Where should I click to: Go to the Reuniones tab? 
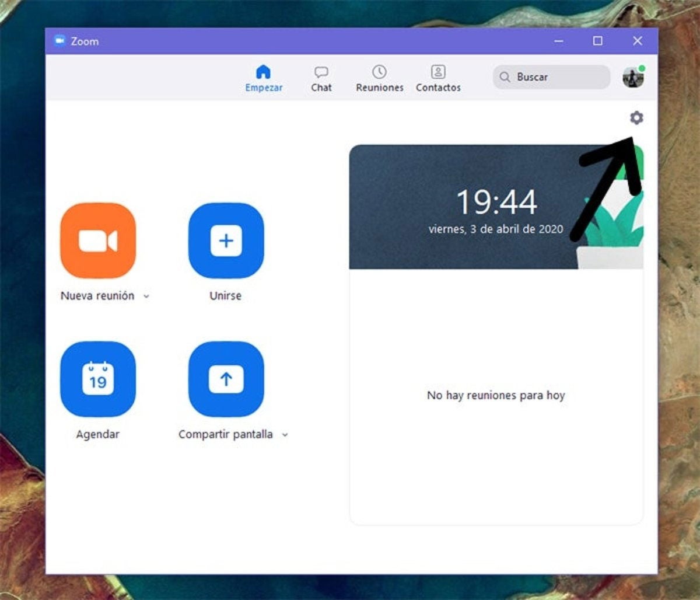380,79
